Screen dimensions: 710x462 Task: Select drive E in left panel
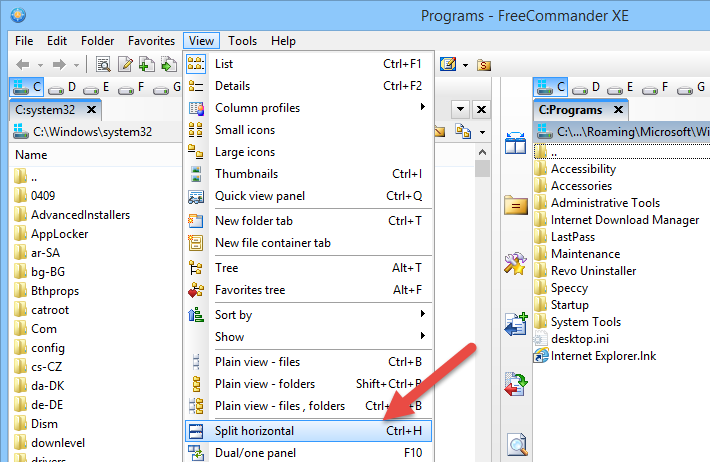pos(96,87)
